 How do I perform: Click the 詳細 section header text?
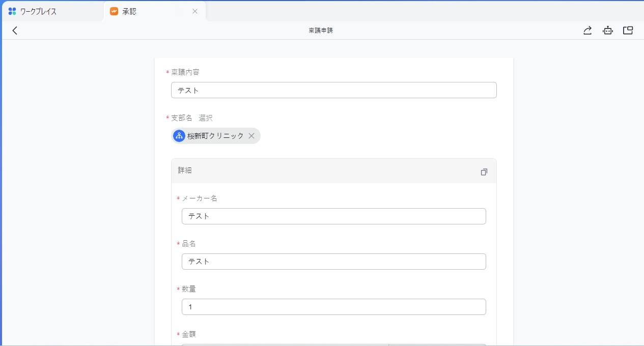185,170
